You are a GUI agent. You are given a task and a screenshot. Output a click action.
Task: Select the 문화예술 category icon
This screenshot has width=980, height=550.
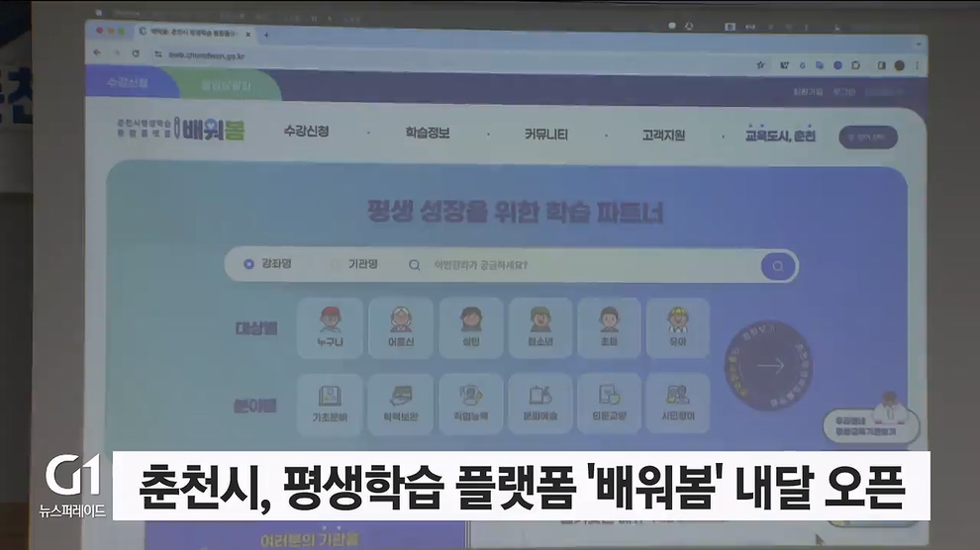tap(539, 404)
